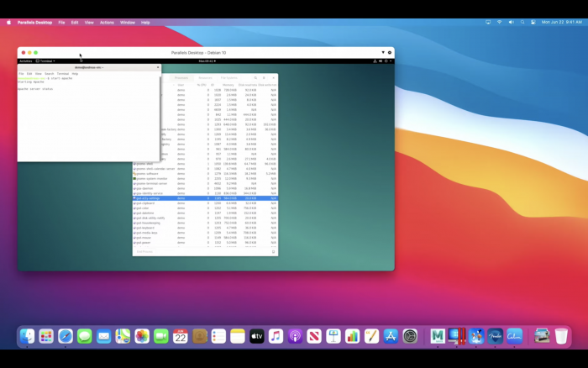Switch to the File Systems tab

pos(229,78)
